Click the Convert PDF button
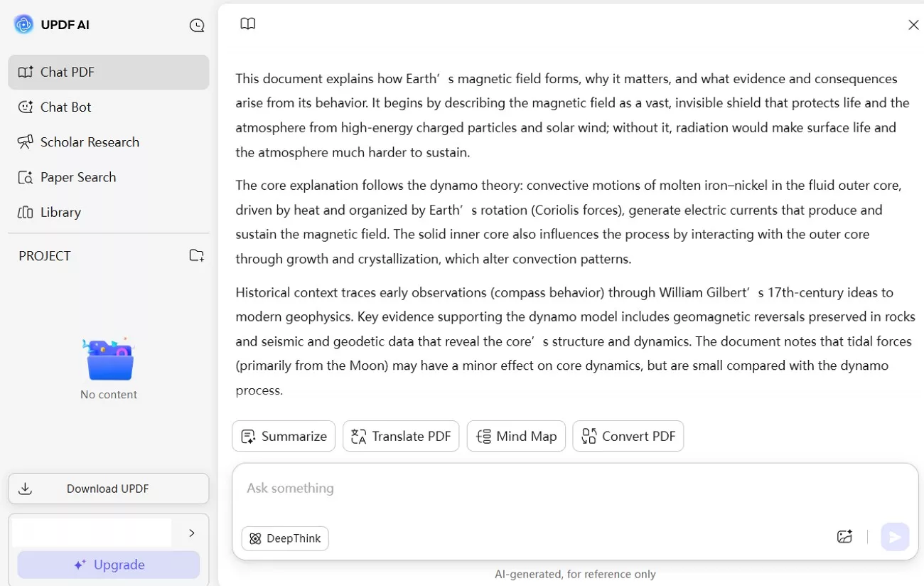The height and width of the screenshot is (586, 924). (628, 436)
